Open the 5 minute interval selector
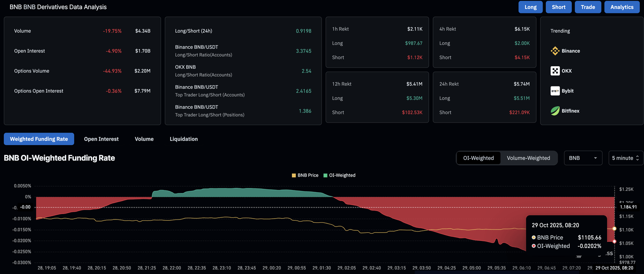The image size is (644, 274). tap(626, 158)
